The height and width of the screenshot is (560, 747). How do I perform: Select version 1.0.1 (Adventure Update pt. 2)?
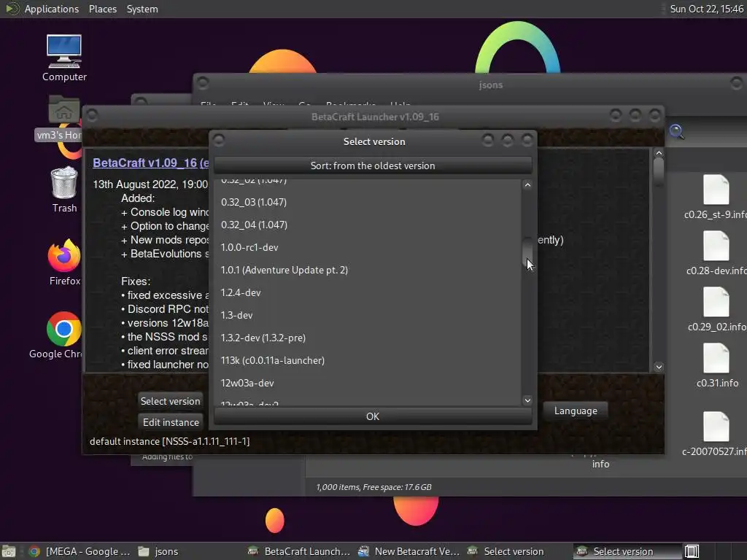coord(368,270)
